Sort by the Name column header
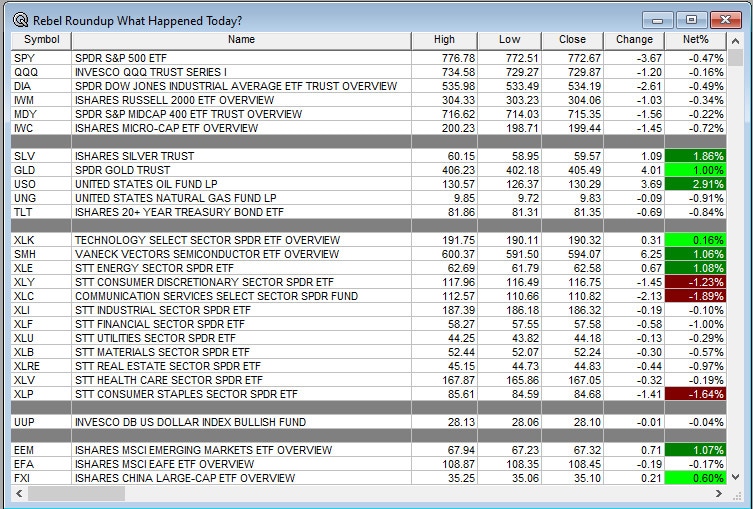The width and height of the screenshot is (753, 509). point(241,40)
